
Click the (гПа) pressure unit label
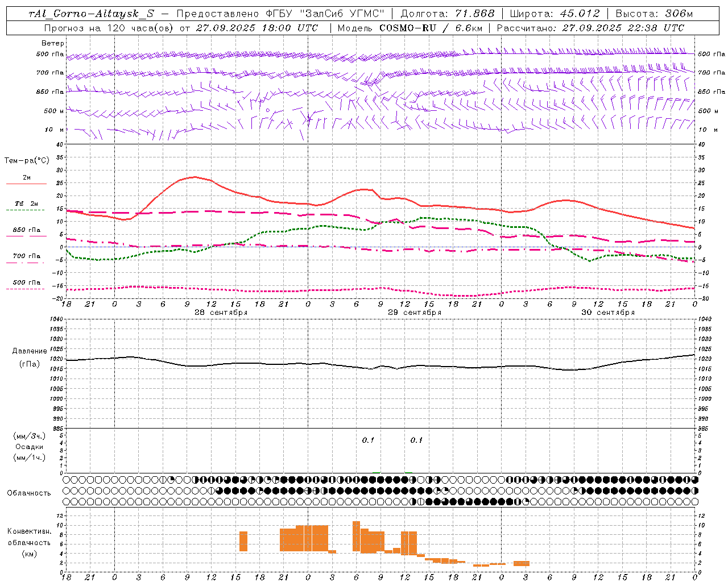(30, 364)
